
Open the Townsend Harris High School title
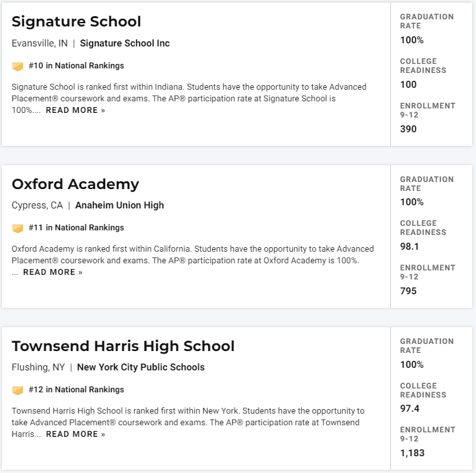[123, 346]
